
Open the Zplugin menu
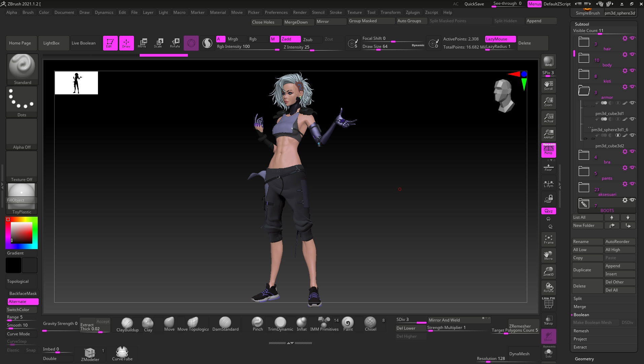[x=412, y=12]
